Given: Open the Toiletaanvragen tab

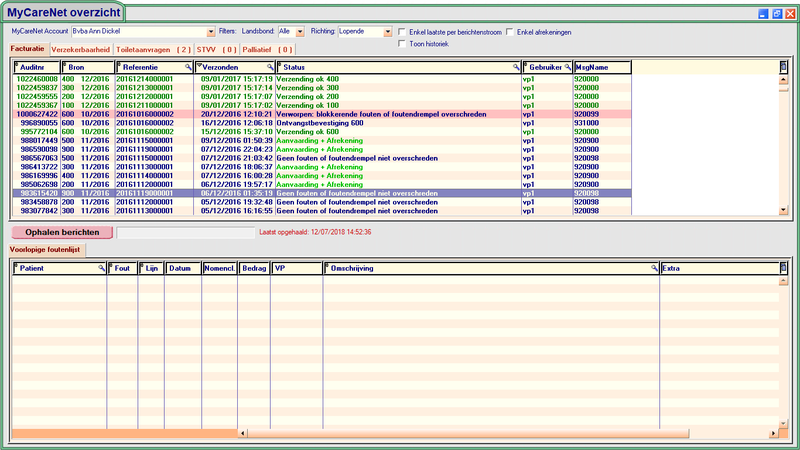Looking at the screenshot, I should (x=154, y=49).
